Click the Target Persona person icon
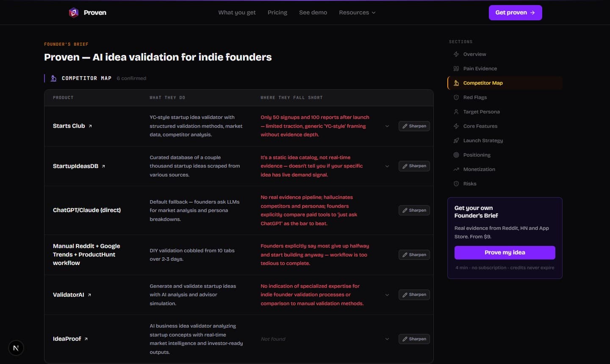The height and width of the screenshot is (364, 610). (456, 112)
